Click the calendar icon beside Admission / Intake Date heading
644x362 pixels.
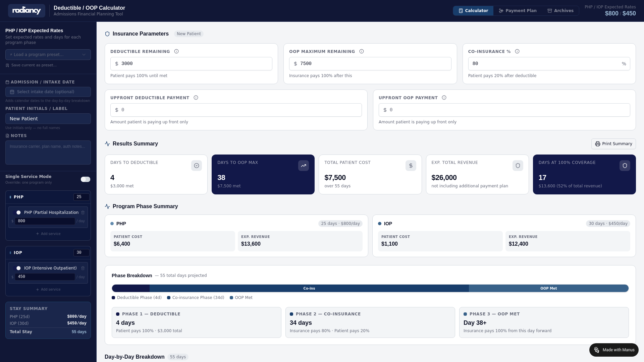pyautogui.click(x=7, y=82)
